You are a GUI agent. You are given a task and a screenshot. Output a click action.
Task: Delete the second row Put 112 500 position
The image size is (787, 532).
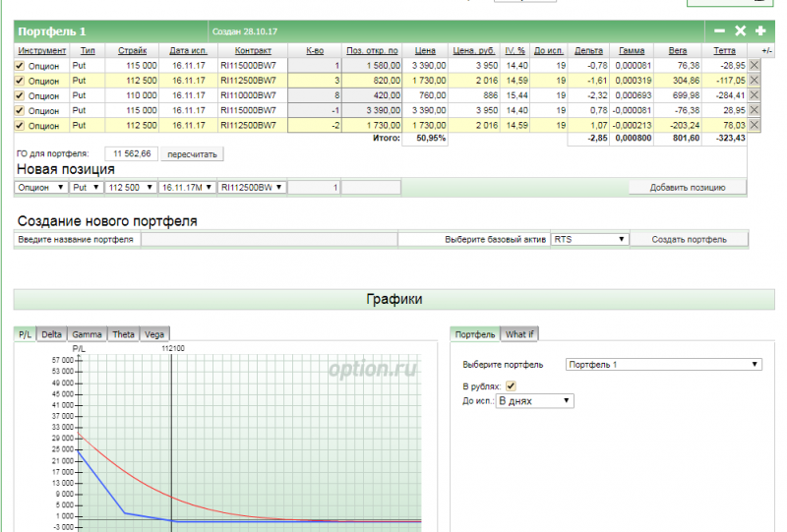coord(755,80)
